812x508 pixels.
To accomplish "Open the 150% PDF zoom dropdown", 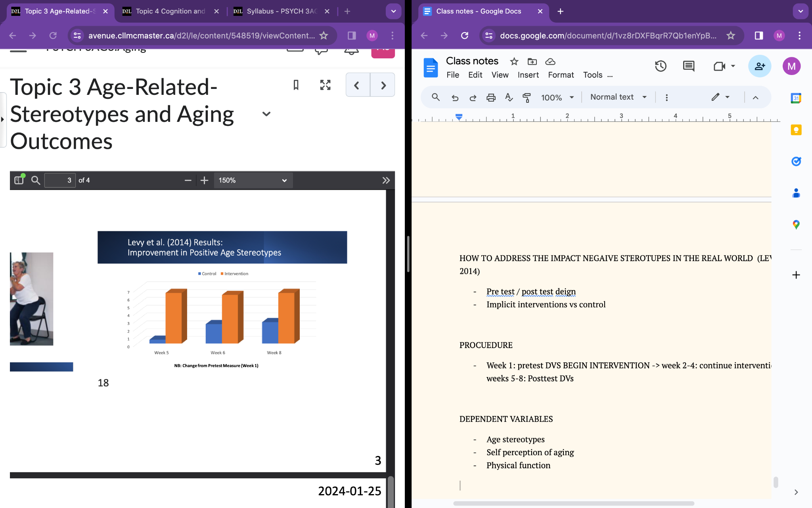I will point(253,181).
